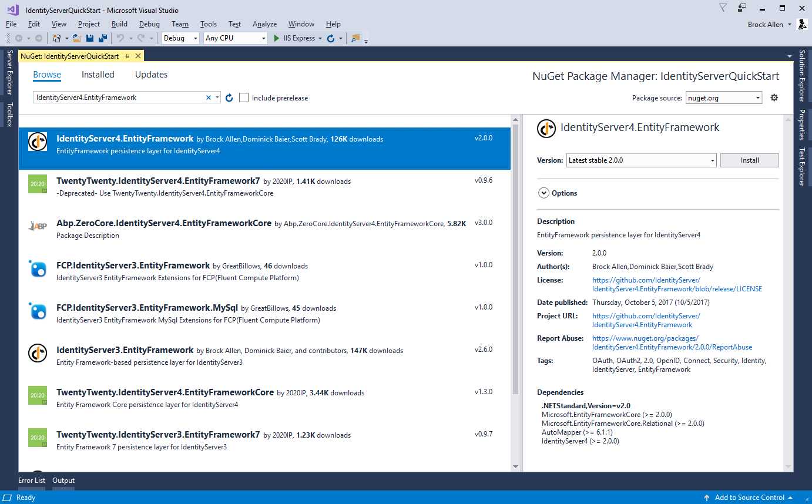This screenshot has width=812, height=504.
Task: Click the Redo toolbar icon
Action: [141, 38]
